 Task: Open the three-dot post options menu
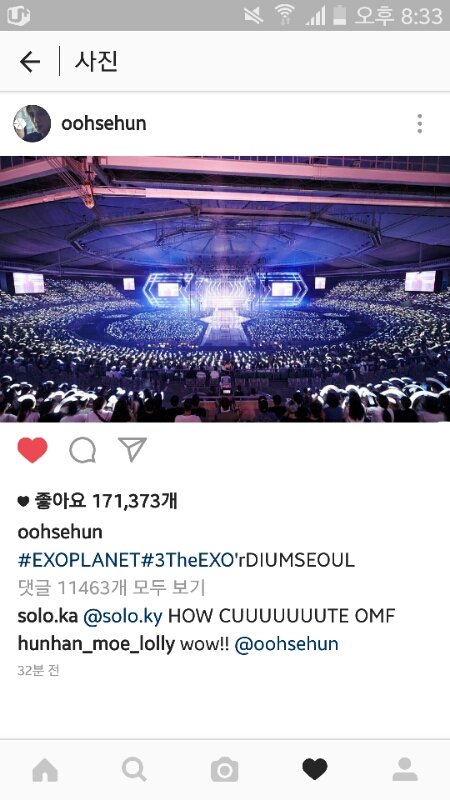[x=419, y=124]
